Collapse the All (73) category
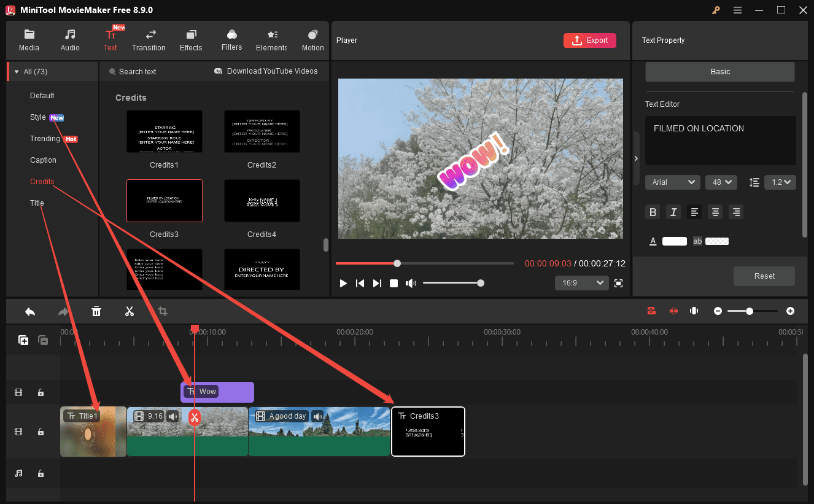814x504 pixels. coord(17,72)
